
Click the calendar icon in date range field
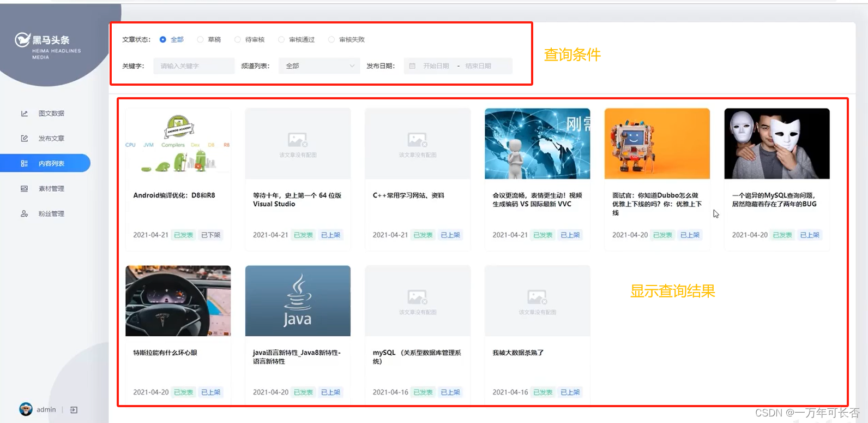pyautogui.click(x=412, y=66)
